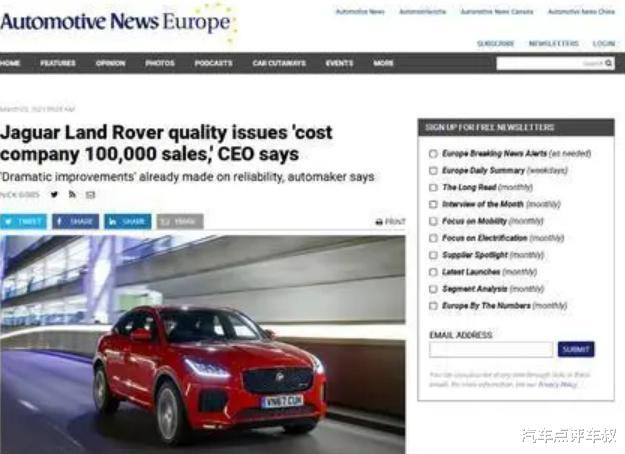Viewport: 625px width, 454px height.
Task: Open the FEATURES menu item
Action: [x=58, y=63]
